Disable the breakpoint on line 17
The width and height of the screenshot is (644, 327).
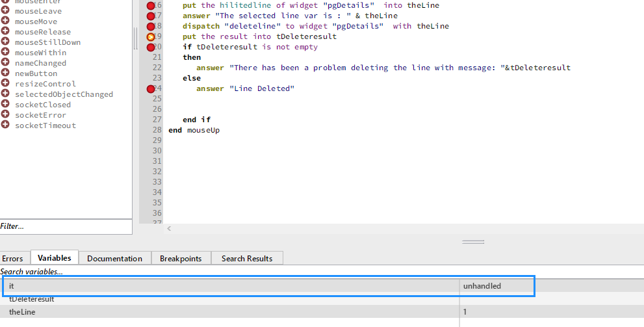tap(151, 16)
